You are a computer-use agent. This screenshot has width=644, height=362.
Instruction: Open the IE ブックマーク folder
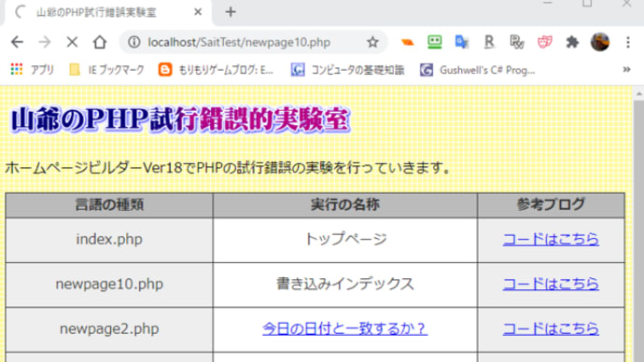tap(106, 70)
